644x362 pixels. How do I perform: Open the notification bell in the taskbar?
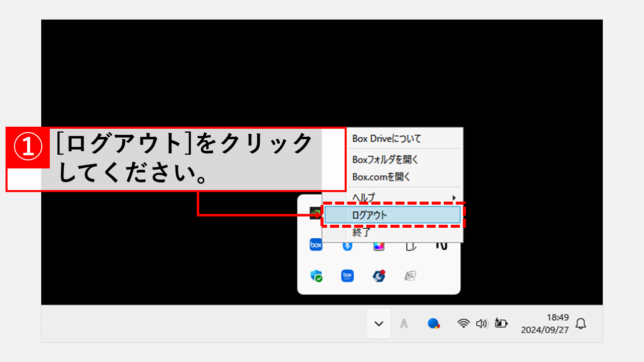[581, 324]
